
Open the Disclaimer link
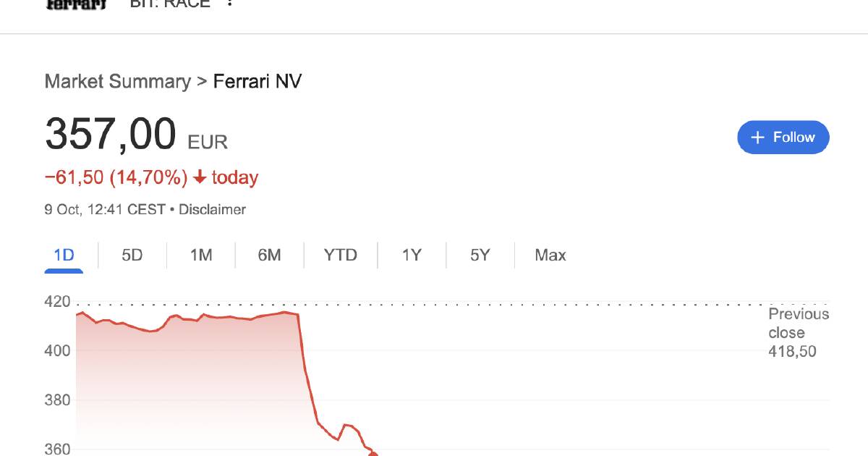click(212, 210)
